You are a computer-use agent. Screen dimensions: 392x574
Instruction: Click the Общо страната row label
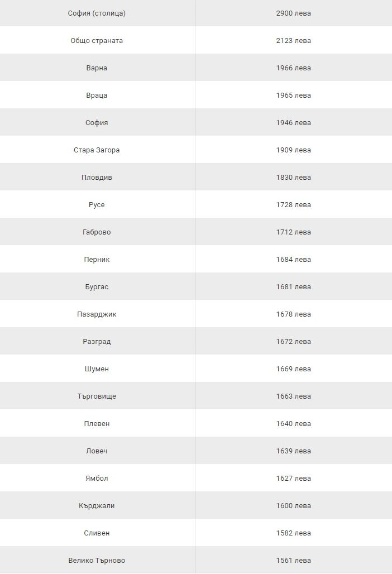(97, 41)
